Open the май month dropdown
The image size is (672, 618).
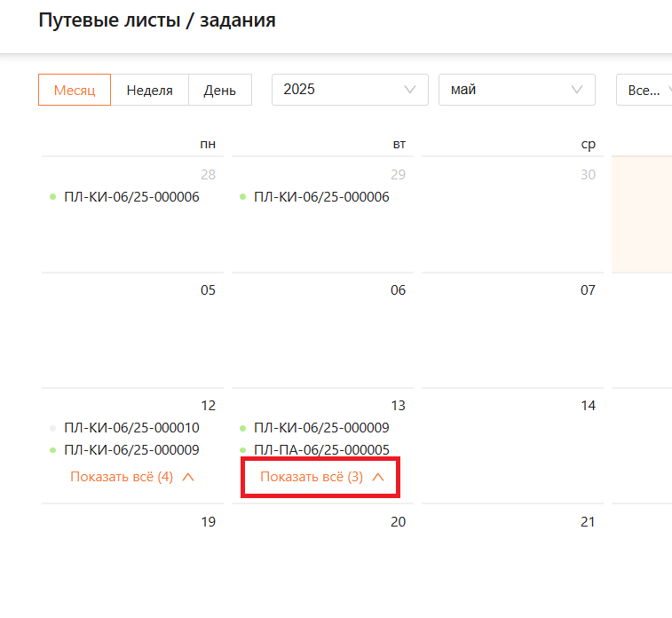(517, 90)
